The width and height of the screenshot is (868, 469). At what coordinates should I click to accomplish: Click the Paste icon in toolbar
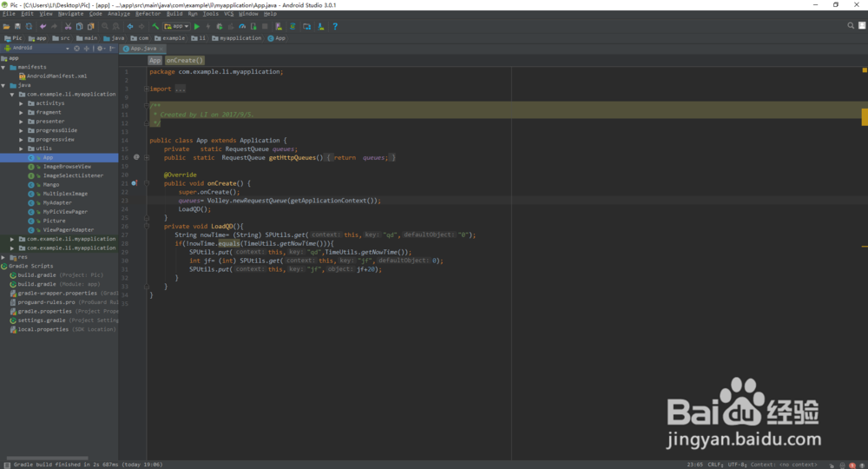click(x=91, y=26)
